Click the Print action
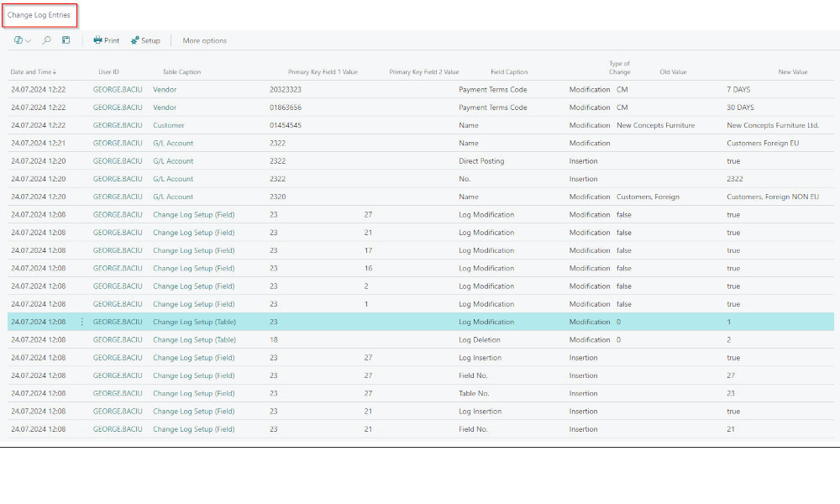840x504 pixels. (106, 40)
